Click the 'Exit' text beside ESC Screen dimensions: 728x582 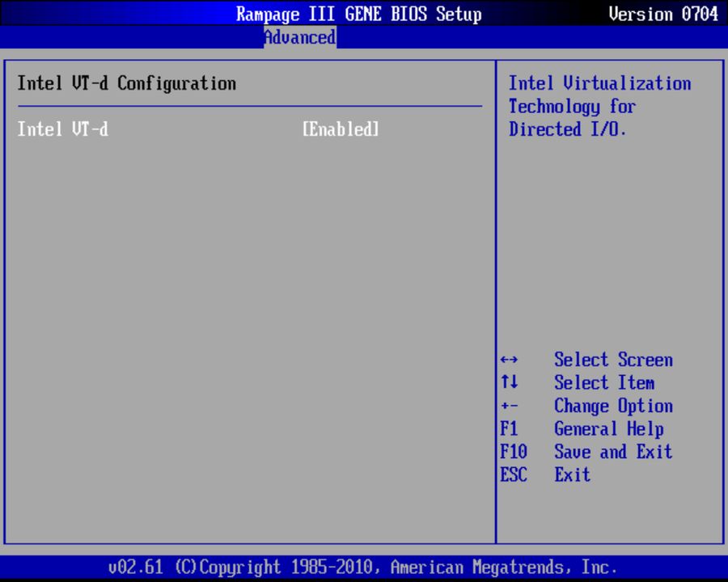[x=573, y=474]
